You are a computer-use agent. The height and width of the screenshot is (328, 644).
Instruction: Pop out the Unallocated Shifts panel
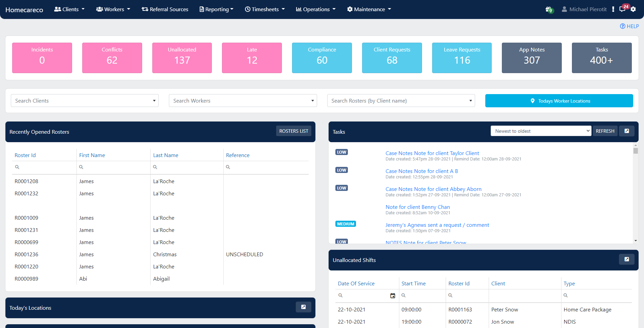pyautogui.click(x=626, y=259)
